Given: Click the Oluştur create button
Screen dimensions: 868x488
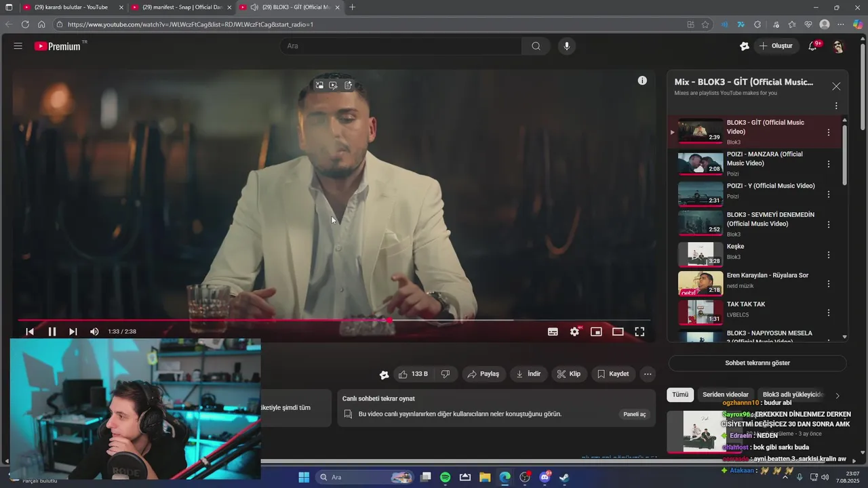Looking at the screenshot, I should click(776, 46).
